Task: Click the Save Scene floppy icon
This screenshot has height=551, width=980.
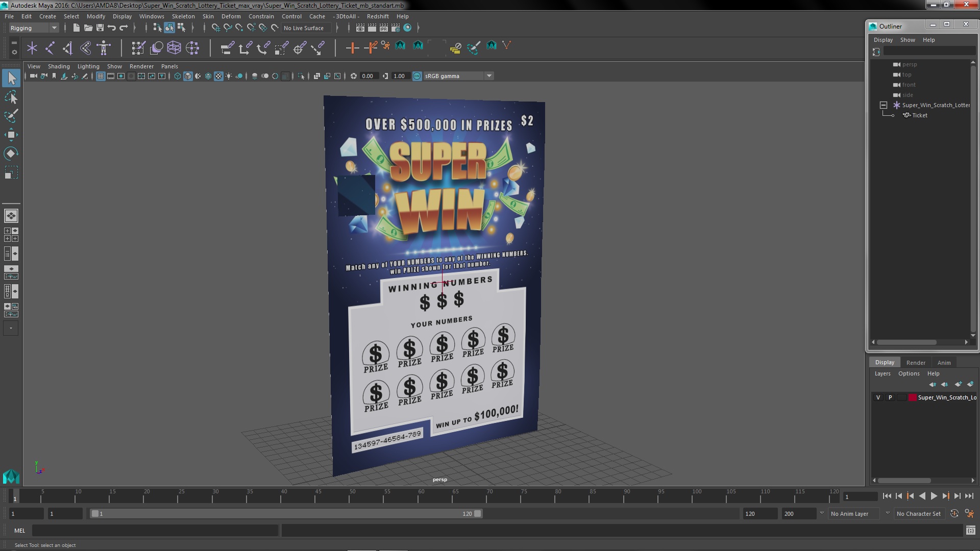Action: point(100,28)
